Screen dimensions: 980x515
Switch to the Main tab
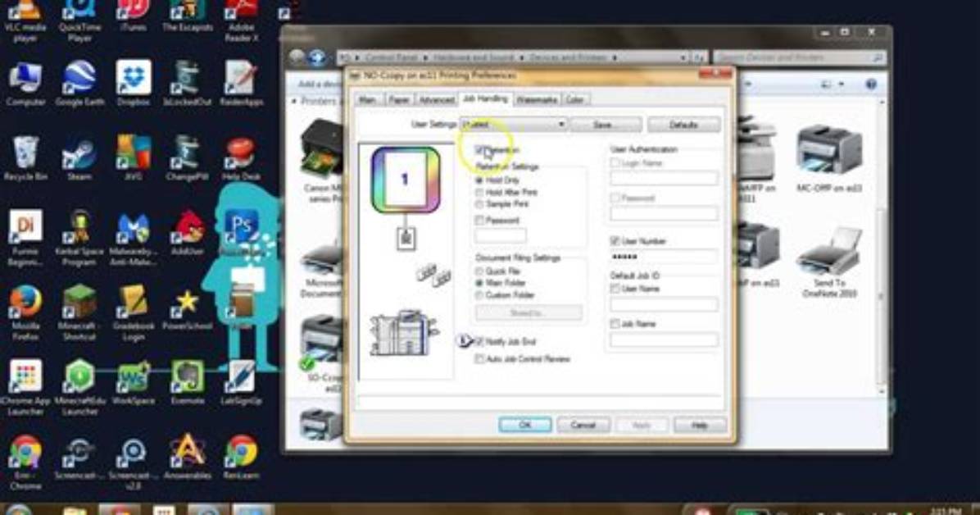click(x=367, y=99)
